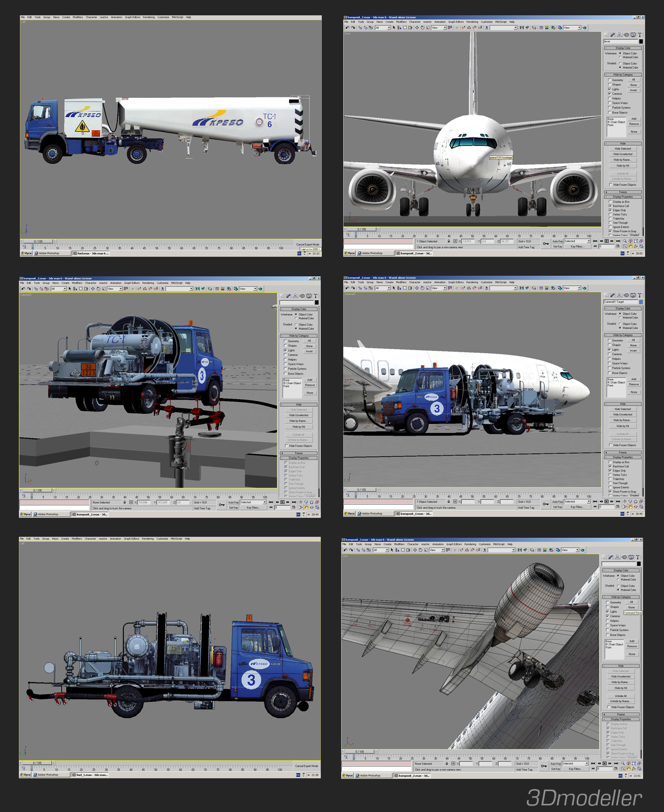The height and width of the screenshot is (812, 664).
Task: Select Zoom magnifier in airplane front view window
Action: 626,241
